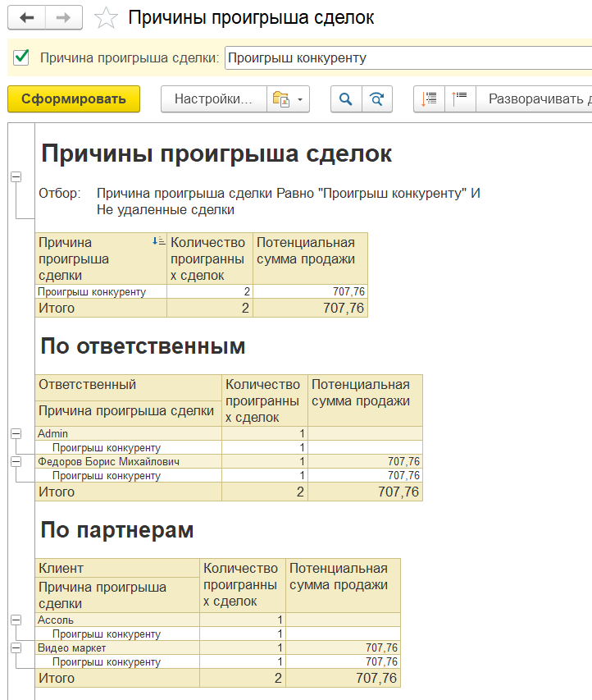Add report to favorites with star
This screenshot has height=700, width=592.
106,18
